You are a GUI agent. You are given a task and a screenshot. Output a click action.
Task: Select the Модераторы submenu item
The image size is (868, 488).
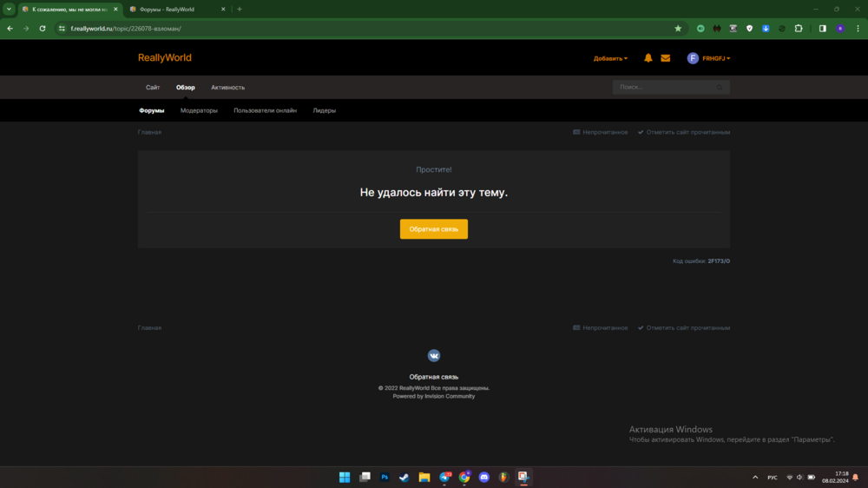point(199,111)
